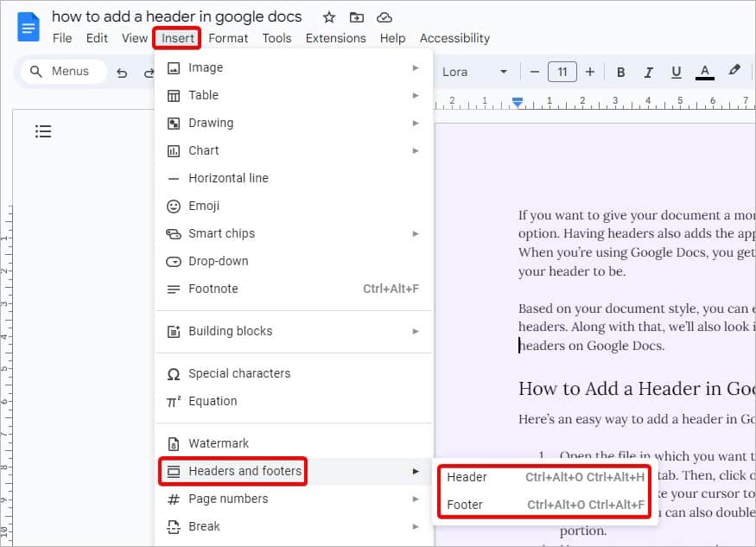Expand the Page numbers submenu
Image resolution: width=756 pixels, height=547 pixels.
click(230, 499)
